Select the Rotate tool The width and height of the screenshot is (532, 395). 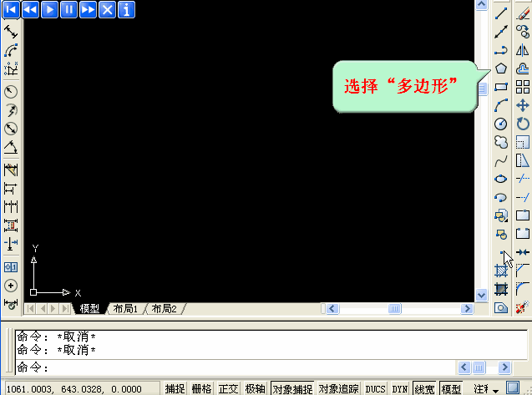coord(523,124)
